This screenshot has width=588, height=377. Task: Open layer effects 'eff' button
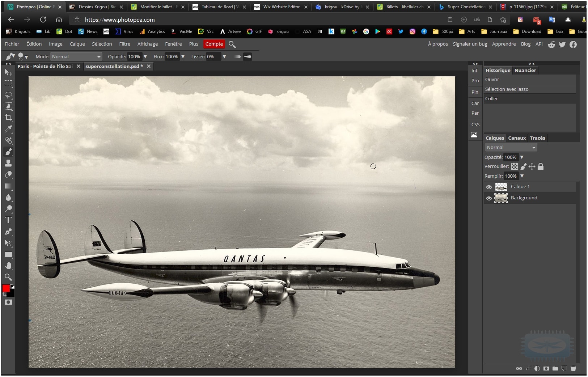(x=528, y=369)
